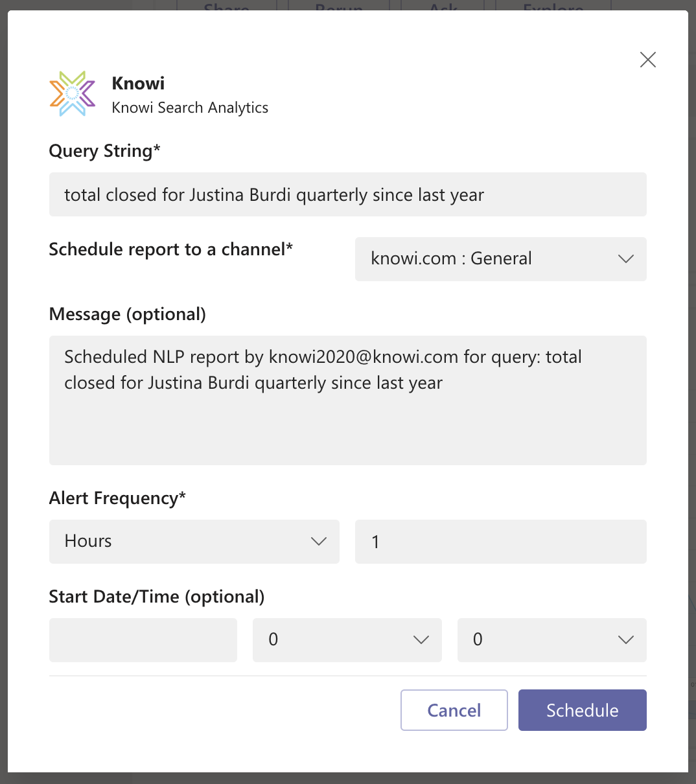Viewport: 696px width, 784px height.
Task: Click the Alert Frequency label
Action: click(117, 498)
